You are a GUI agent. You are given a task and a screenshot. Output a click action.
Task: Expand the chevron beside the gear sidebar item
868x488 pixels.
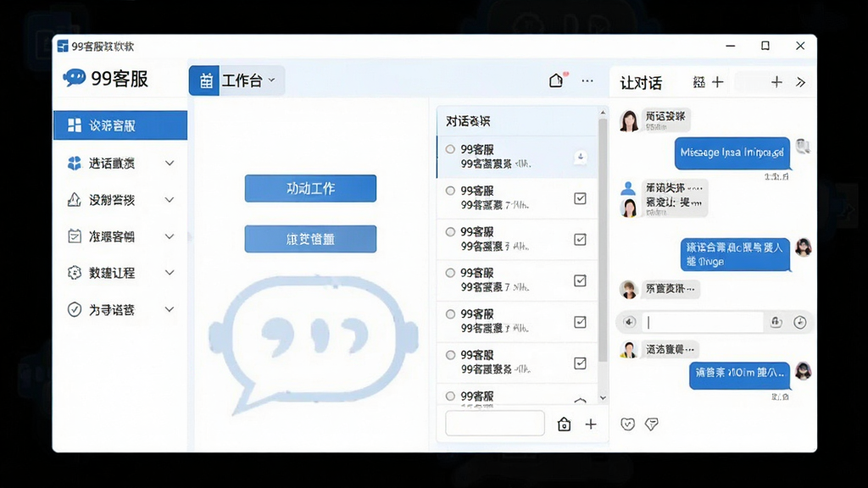pyautogui.click(x=170, y=273)
